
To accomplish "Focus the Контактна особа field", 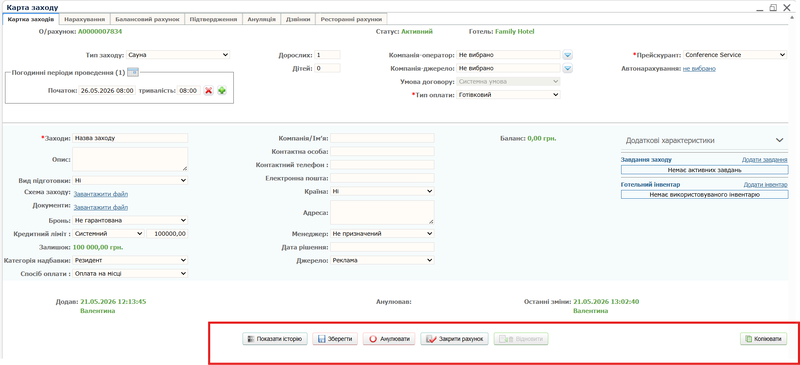I will point(382,151).
